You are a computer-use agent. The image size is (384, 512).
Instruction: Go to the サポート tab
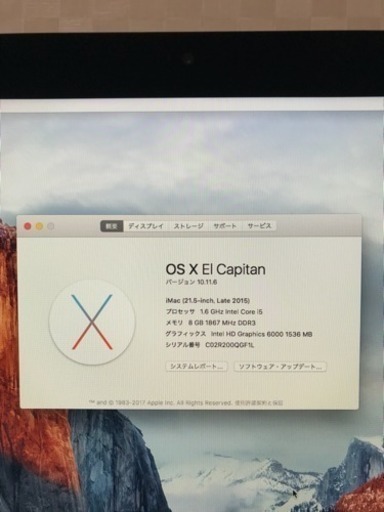coord(225,226)
